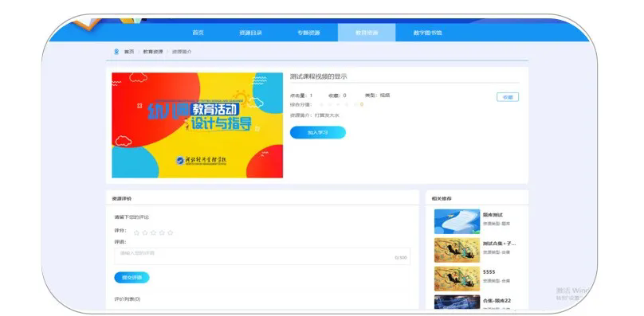Click the blue 加入学习 button
Screen dimensions: 644x316
click(318, 133)
